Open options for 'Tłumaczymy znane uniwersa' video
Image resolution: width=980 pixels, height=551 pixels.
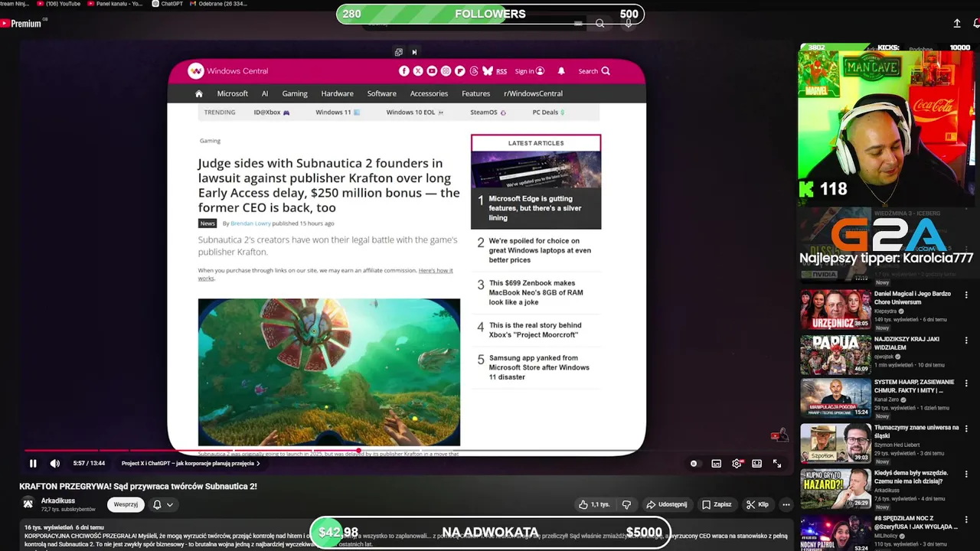coord(966,429)
